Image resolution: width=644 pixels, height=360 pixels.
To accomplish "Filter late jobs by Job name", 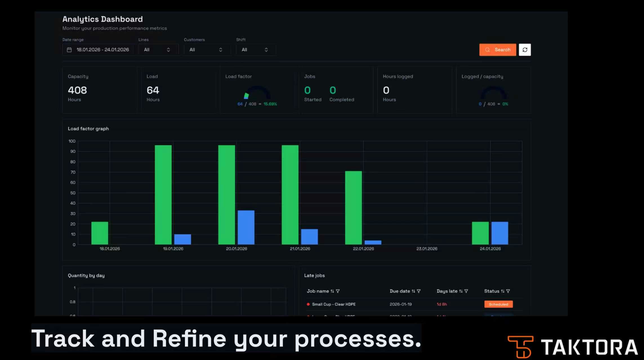I will pos(338,291).
